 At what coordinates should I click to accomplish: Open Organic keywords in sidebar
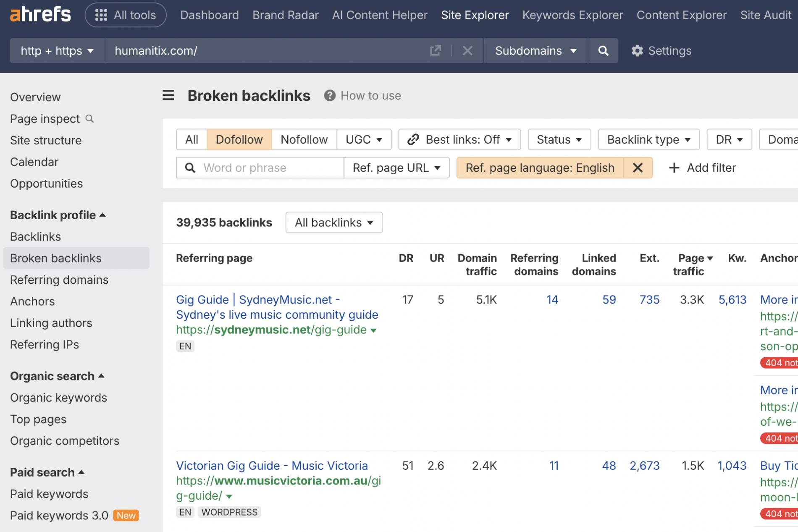click(x=58, y=398)
